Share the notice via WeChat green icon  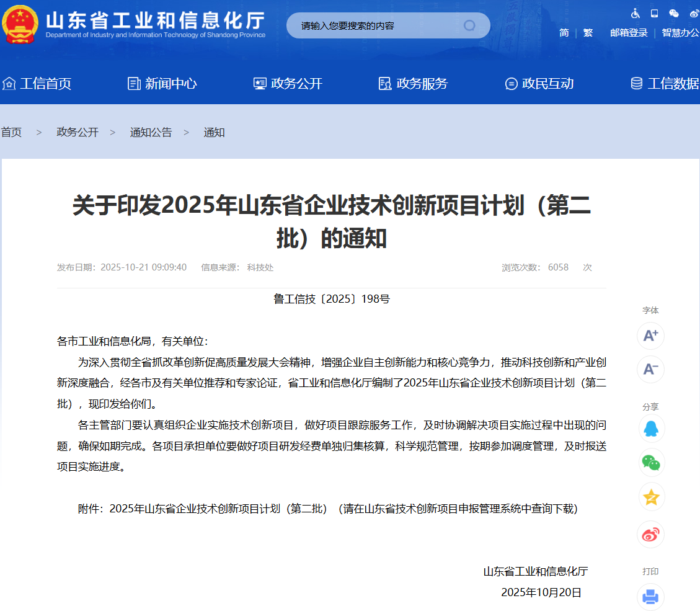pyautogui.click(x=651, y=463)
